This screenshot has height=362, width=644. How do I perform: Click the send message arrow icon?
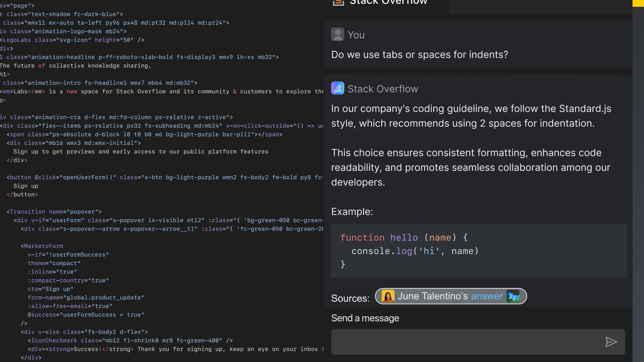point(611,342)
